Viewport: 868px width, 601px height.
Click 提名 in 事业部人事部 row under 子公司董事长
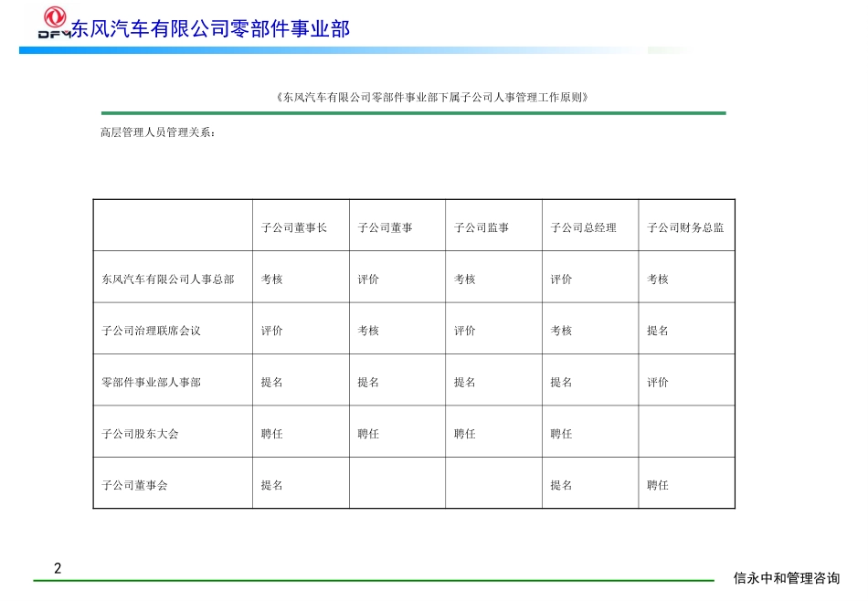[x=271, y=382]
